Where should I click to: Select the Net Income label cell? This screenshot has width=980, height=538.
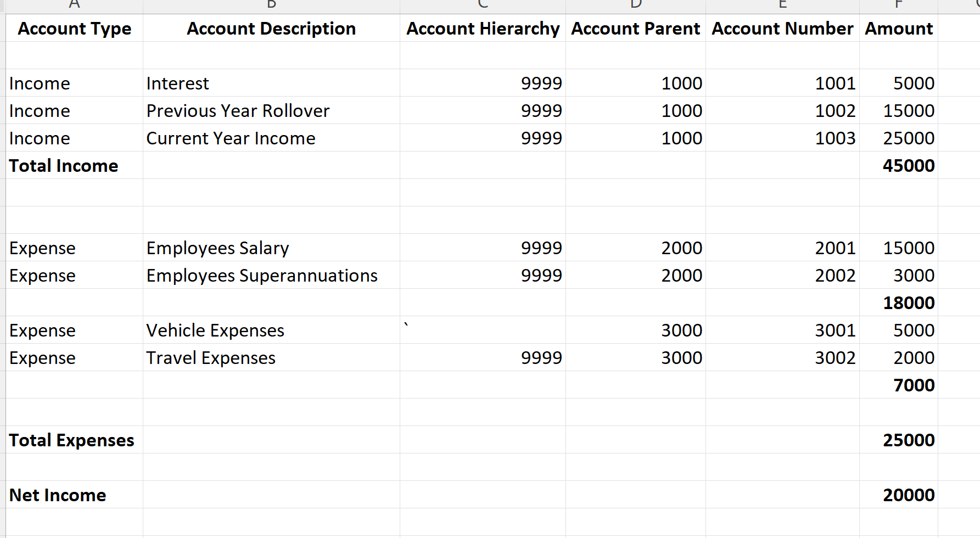(x=74, y=495)
